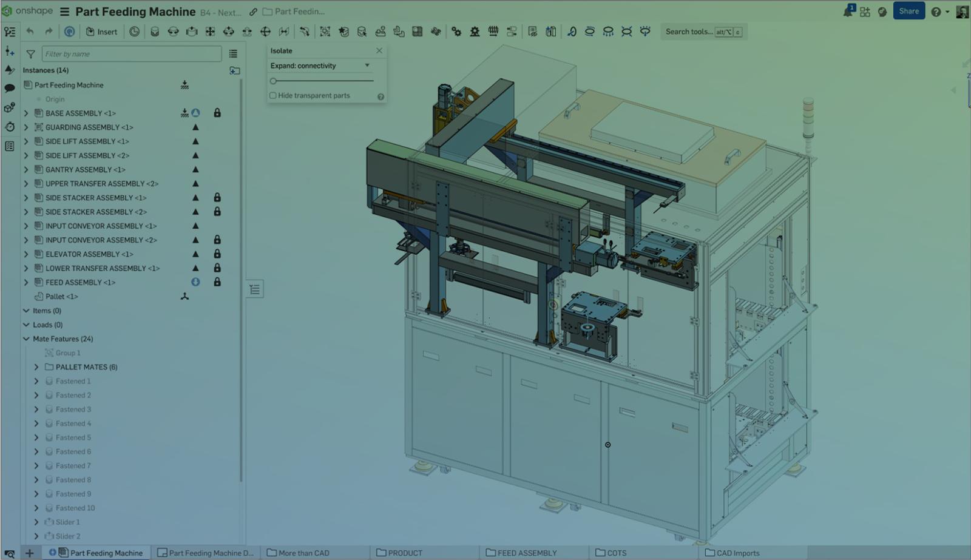Click the undo arrow icon
The height and width of the screenshot is (560, 971).
pyautogui.click(x=30, y=32)
